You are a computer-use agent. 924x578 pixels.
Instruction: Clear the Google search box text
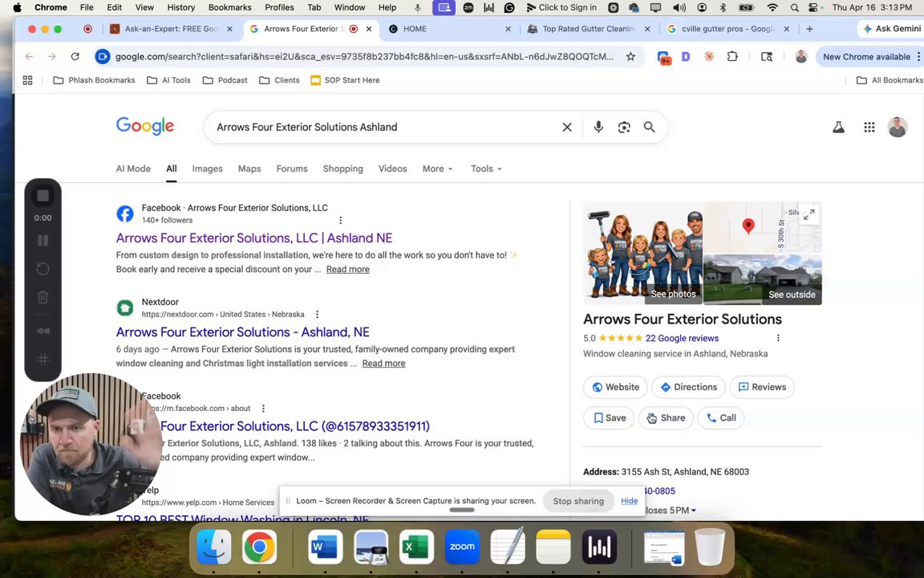[567, 127]
